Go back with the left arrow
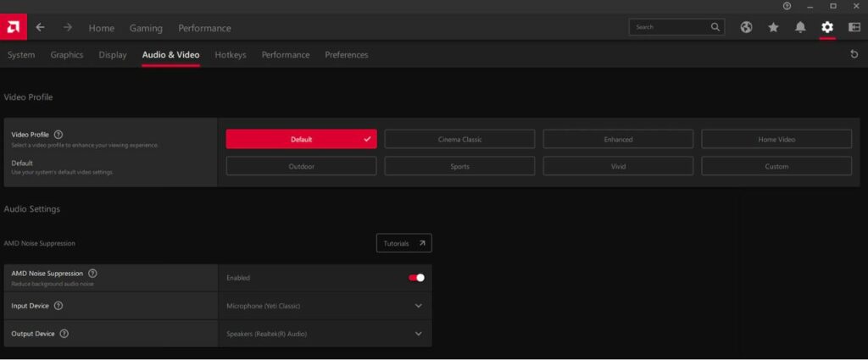Image resolution: width=868 pixels, height=360 pixels. point(40,27)
